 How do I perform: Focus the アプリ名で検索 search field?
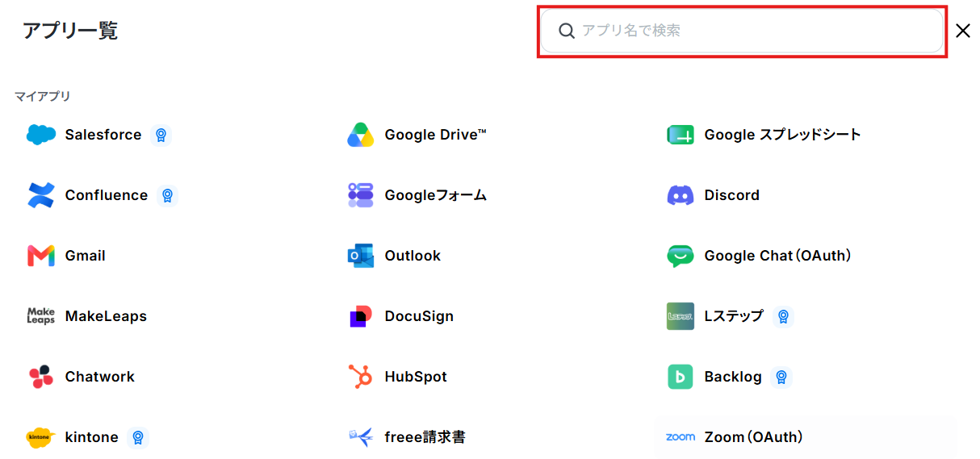[x=742, y=31]
